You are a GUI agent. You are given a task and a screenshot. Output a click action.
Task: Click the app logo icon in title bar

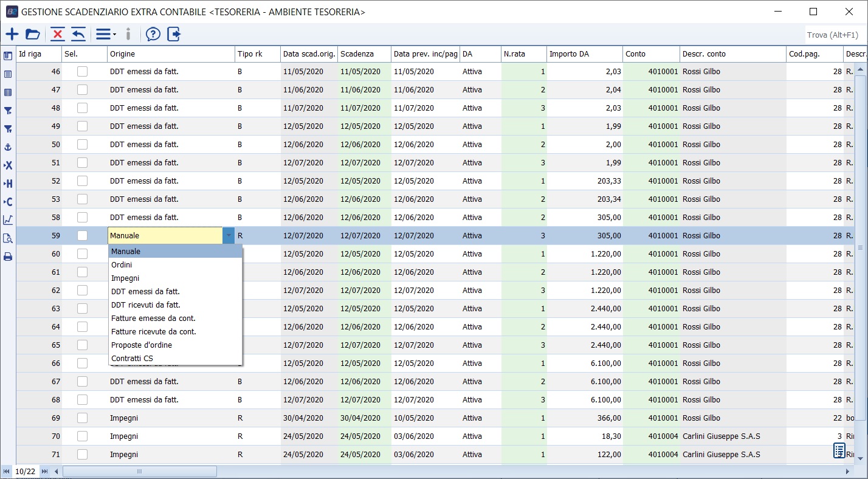12,12
